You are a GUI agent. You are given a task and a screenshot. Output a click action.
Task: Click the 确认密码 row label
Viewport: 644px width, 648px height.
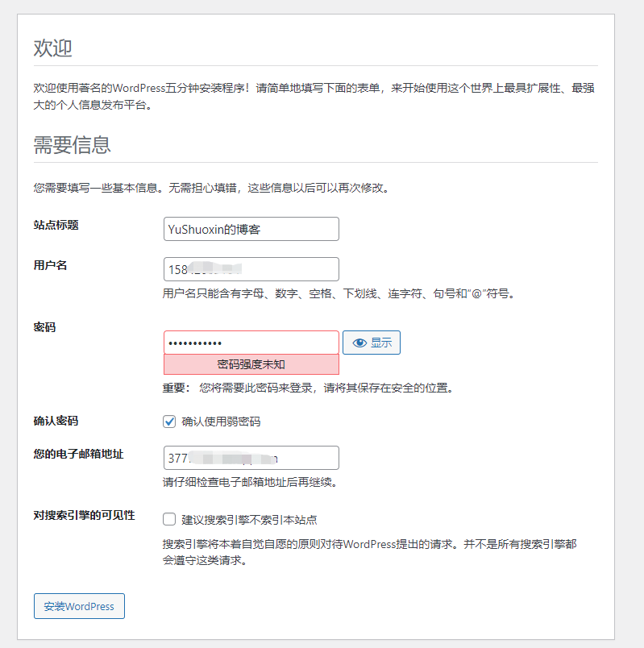[56, 421]
